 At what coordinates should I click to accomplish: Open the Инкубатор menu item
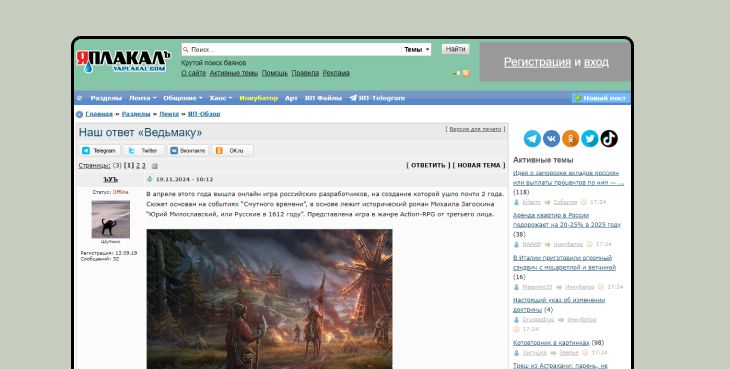258,98
